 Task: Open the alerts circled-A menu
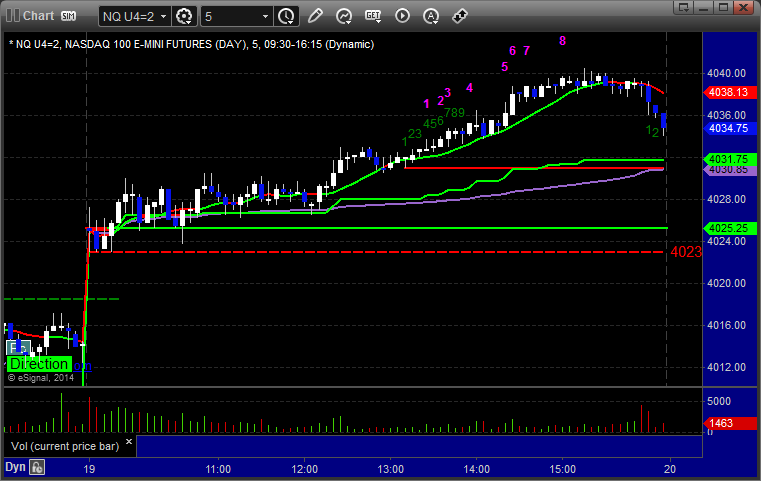(430, 16)
